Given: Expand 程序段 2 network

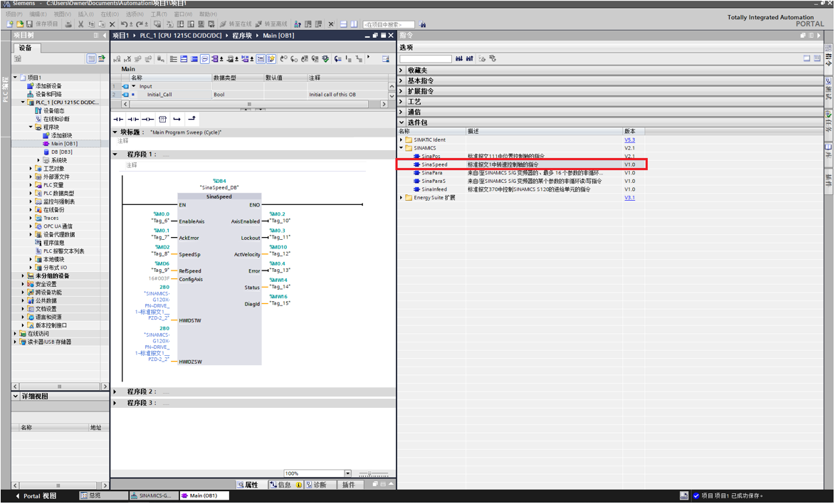Looking at the screenshot, I should (116, 392).
